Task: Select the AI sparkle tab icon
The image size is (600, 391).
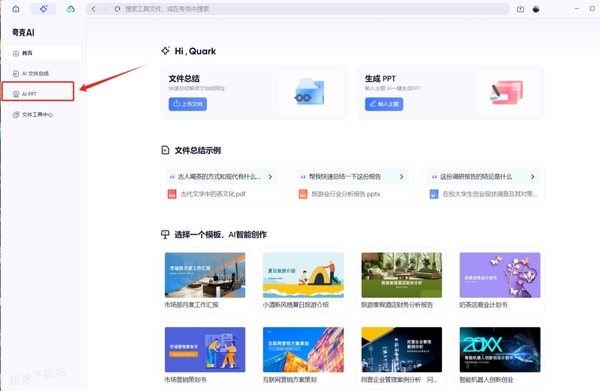Action: pyautogui.click(x=43, y=9)
